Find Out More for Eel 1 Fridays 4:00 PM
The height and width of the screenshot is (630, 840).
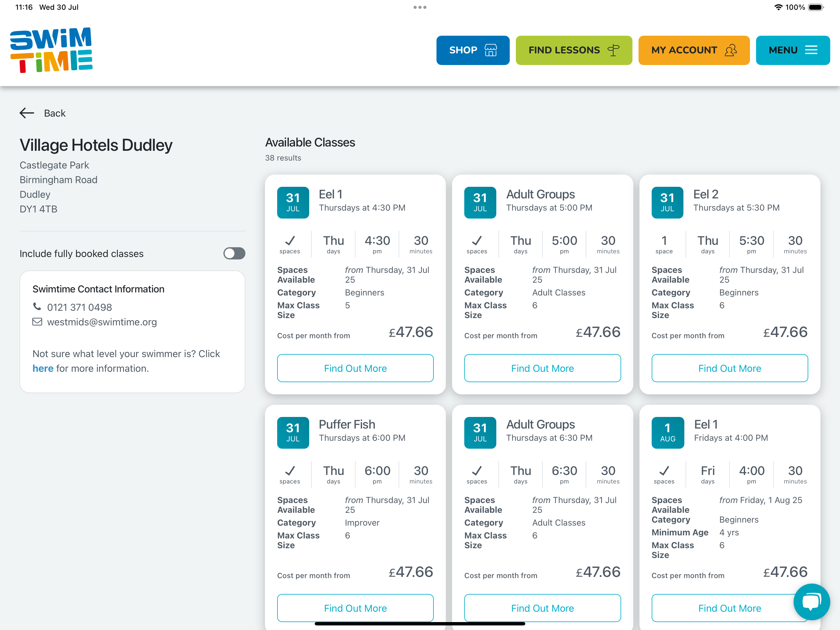click(730, 608)
